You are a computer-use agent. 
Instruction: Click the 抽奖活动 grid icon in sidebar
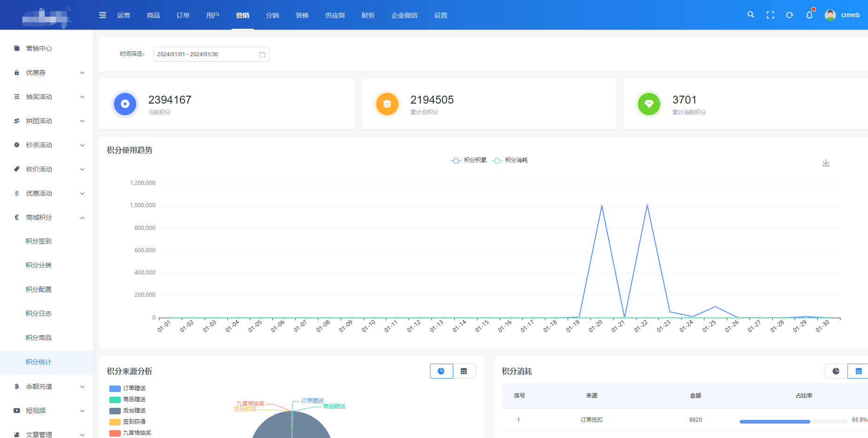[17, 97]
